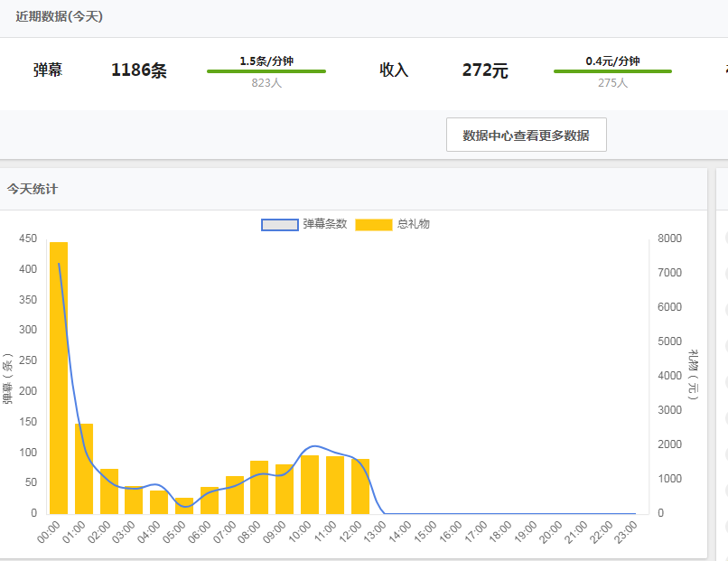Open 数据中心查看更多数据
Image resolution: width=728 pixels, height=561 pixels.
(526, 134)
